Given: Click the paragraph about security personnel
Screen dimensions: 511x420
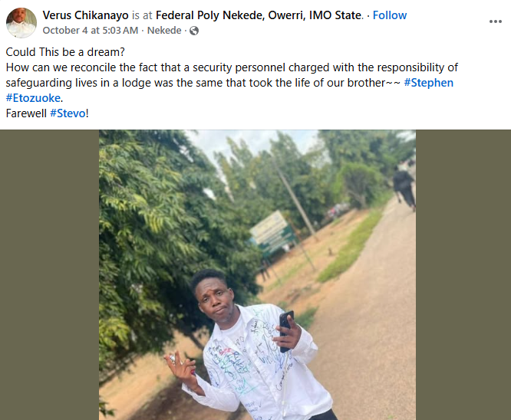Looking at the screenshot, I should [x=230, y=75].
